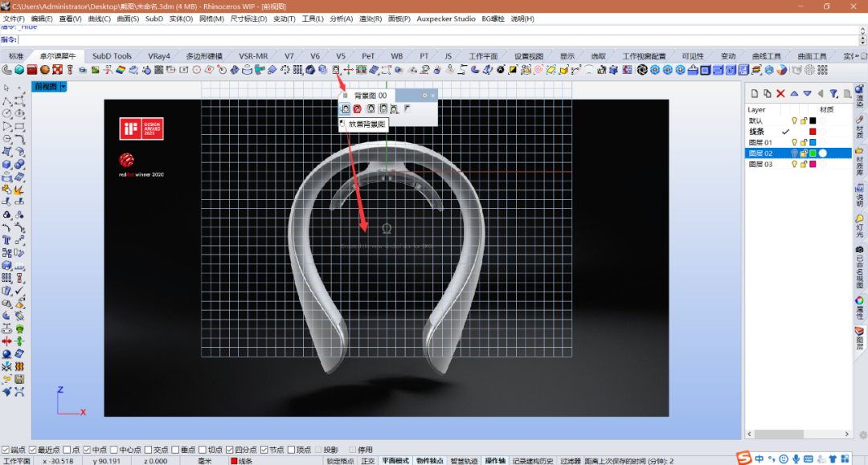Click the rainbow gradient surface icon in toolbar
The image size is (868, 465).
[x=121, y=70]
